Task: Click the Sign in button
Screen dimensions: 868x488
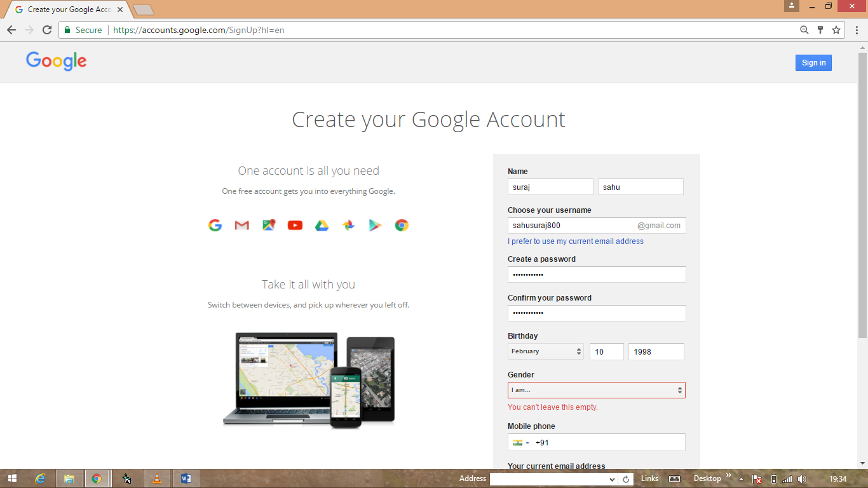Action: tap(813, 63)
